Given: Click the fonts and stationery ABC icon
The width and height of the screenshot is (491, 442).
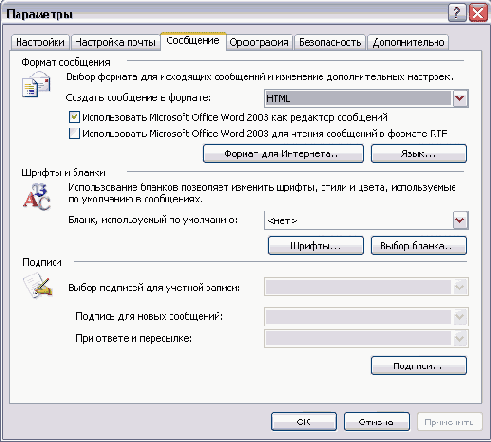Looking at the screenshot, I should click(37, 197).
